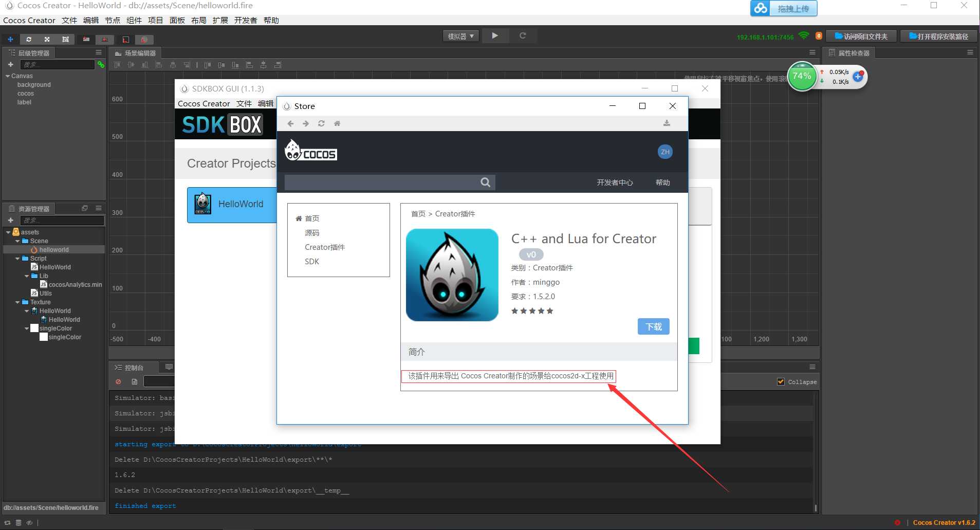The width and height of the screenshot is (980, 530).
Task: Click the assets panel pop-out icon
Action: tap(85, 208)
